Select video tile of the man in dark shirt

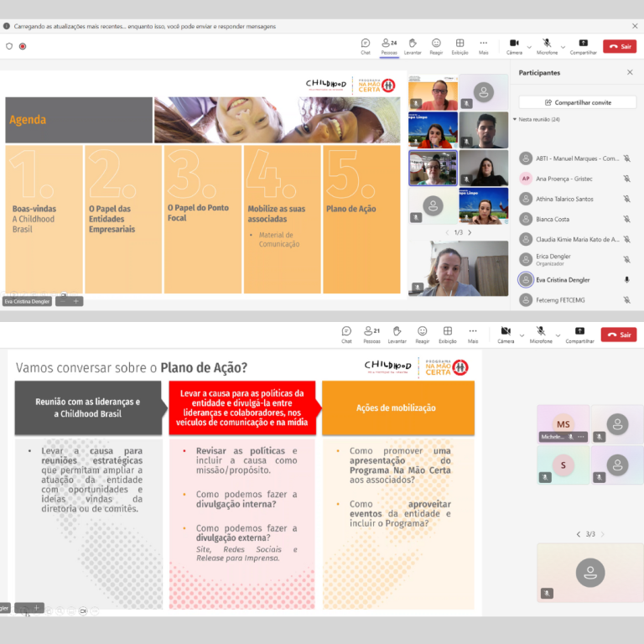coord(483,130)
